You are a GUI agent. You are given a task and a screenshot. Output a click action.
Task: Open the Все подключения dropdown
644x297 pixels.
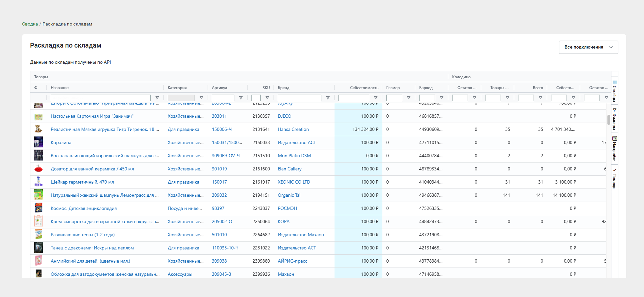click(x=588, y=47)
